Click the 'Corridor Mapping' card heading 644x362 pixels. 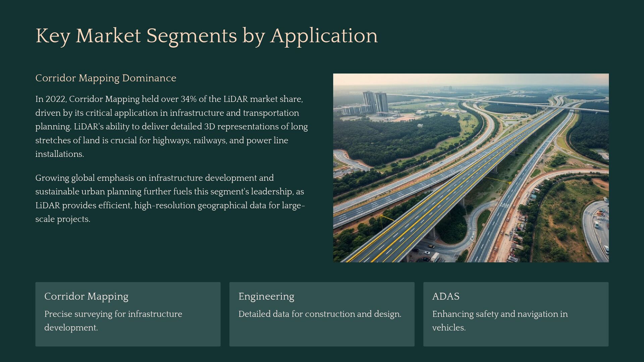(86, 296)
